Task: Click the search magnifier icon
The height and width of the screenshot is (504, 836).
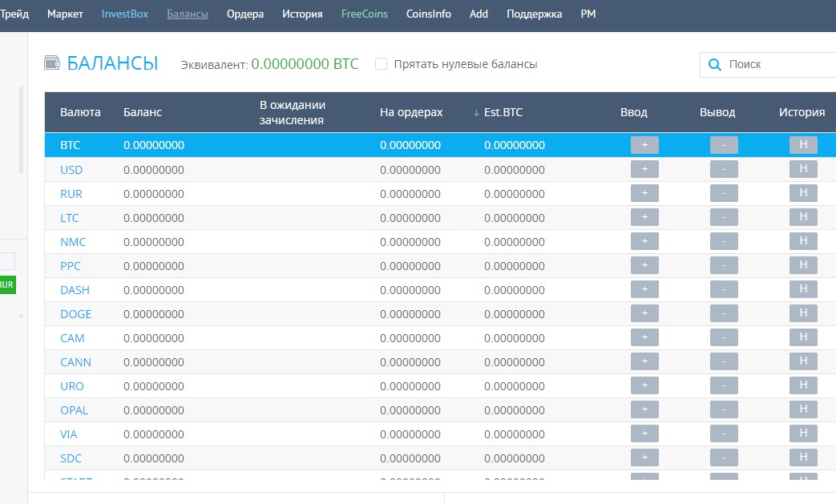Action: [715, 65]
